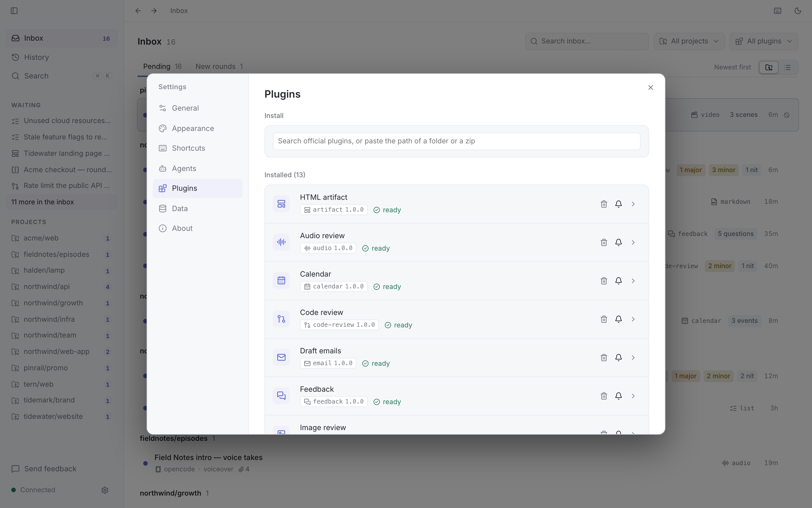Expand Draft emails plugin details
Image resolution: width=812 pixels, height=508 pixels.
[633, 358]
